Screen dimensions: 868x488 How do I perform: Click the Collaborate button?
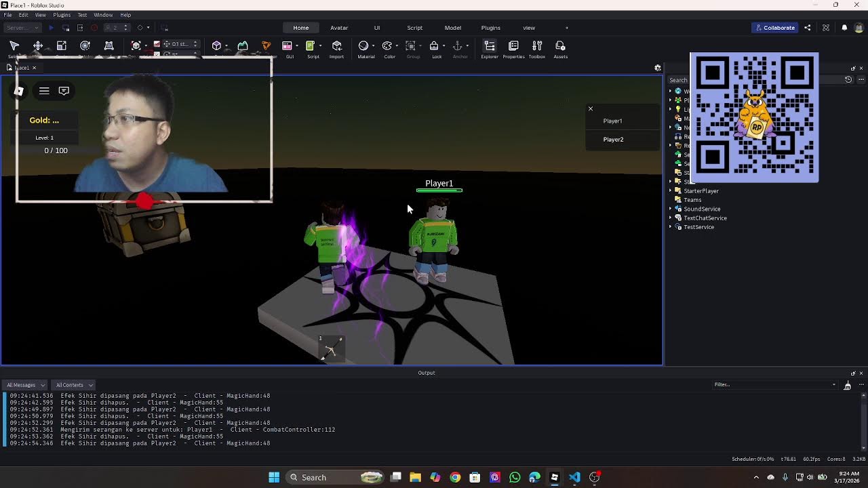pyautogui.click(x=774, y=28)
